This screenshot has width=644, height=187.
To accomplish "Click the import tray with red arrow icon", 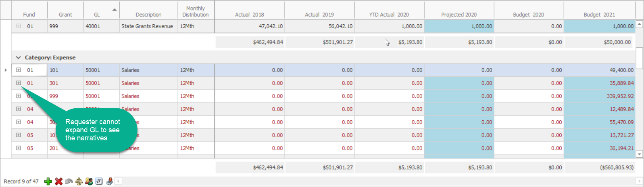I will coord(109,182).
